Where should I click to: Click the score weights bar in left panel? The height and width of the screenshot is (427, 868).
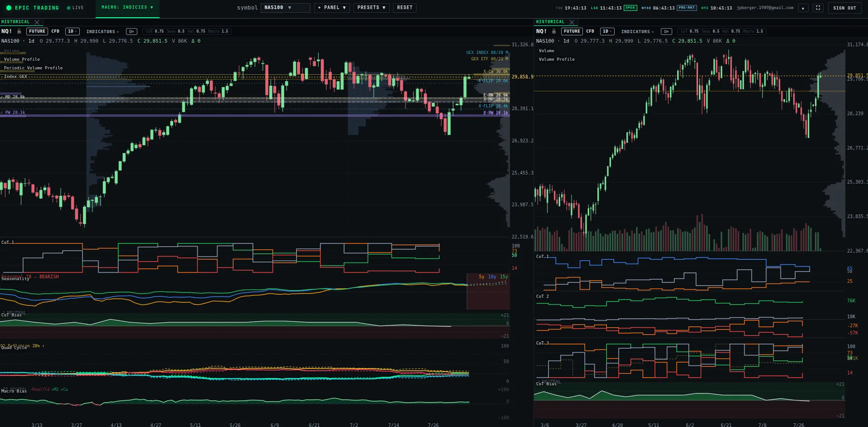point(187,31)
